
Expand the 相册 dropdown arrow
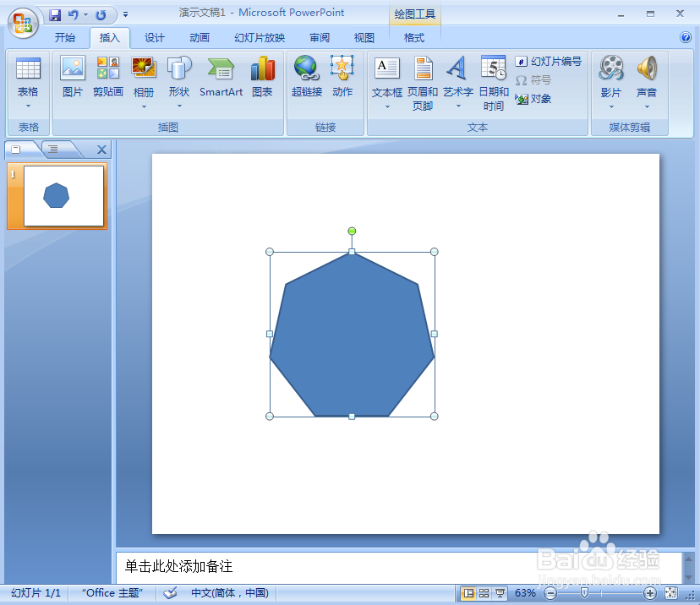point(144,107)
